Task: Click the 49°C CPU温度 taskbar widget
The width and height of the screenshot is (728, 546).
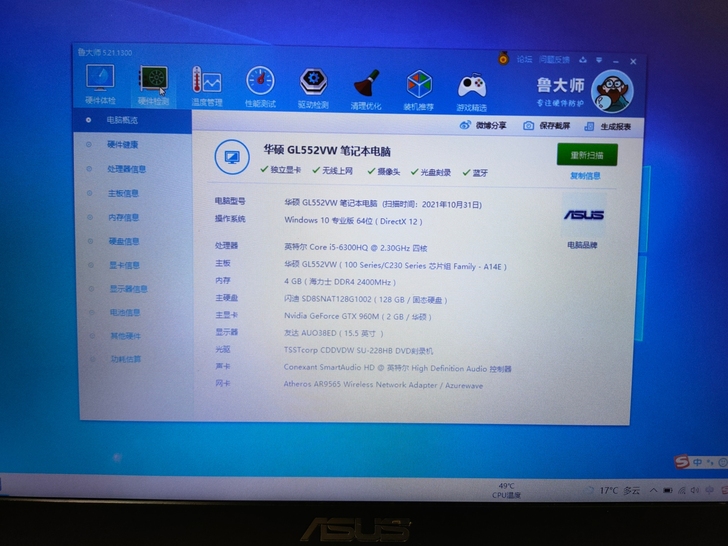Action: (x=506, y=490)
